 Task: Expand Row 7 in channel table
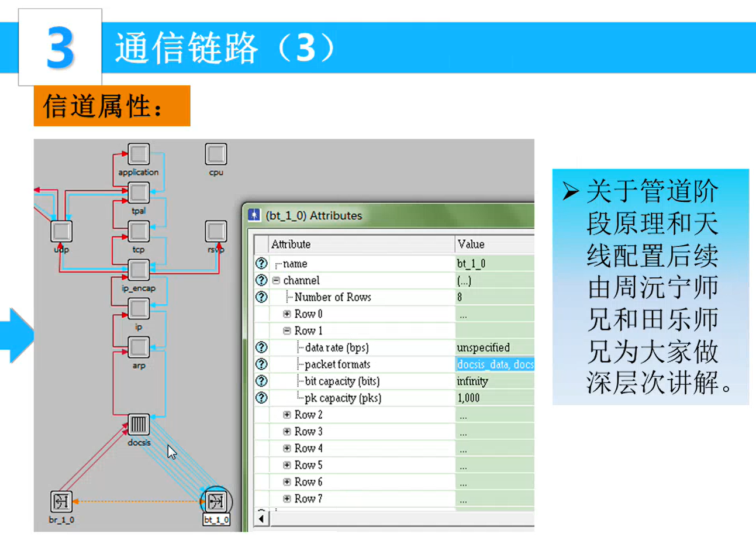pyautogui.click(x=287, y=499)
